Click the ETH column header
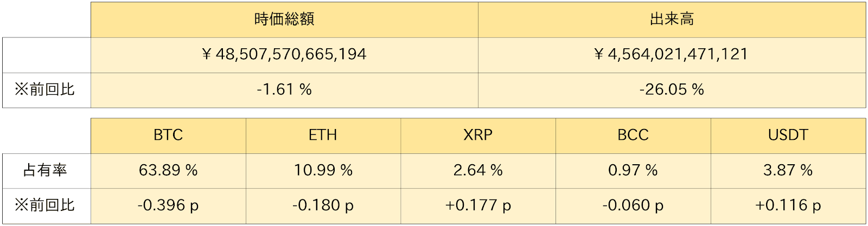Viewport: 868px width, 226px height. 323,134
